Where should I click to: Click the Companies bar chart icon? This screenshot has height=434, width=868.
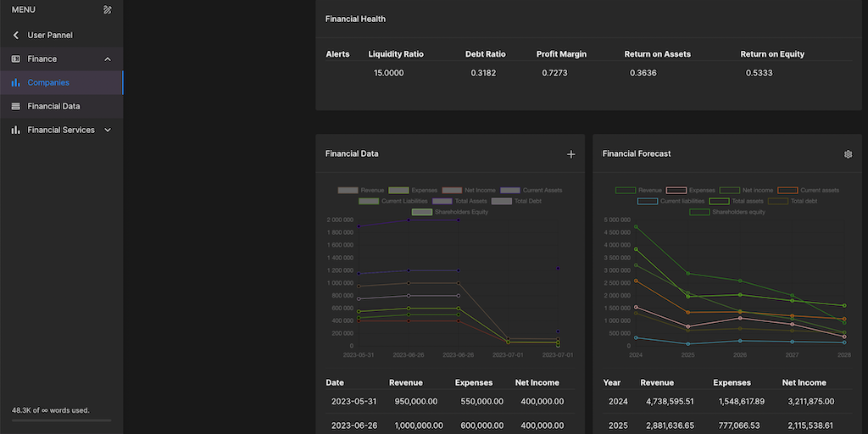[15, 83]
